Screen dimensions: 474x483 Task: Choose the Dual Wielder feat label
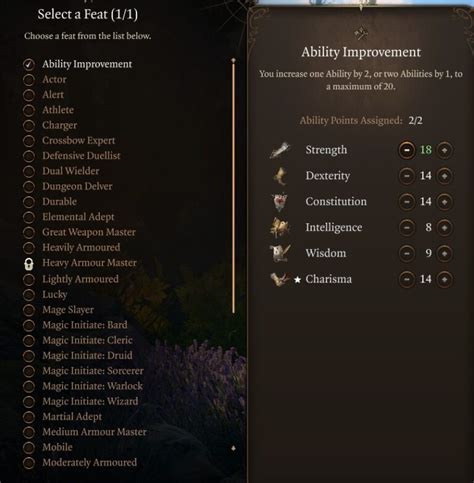pos(71,171)
